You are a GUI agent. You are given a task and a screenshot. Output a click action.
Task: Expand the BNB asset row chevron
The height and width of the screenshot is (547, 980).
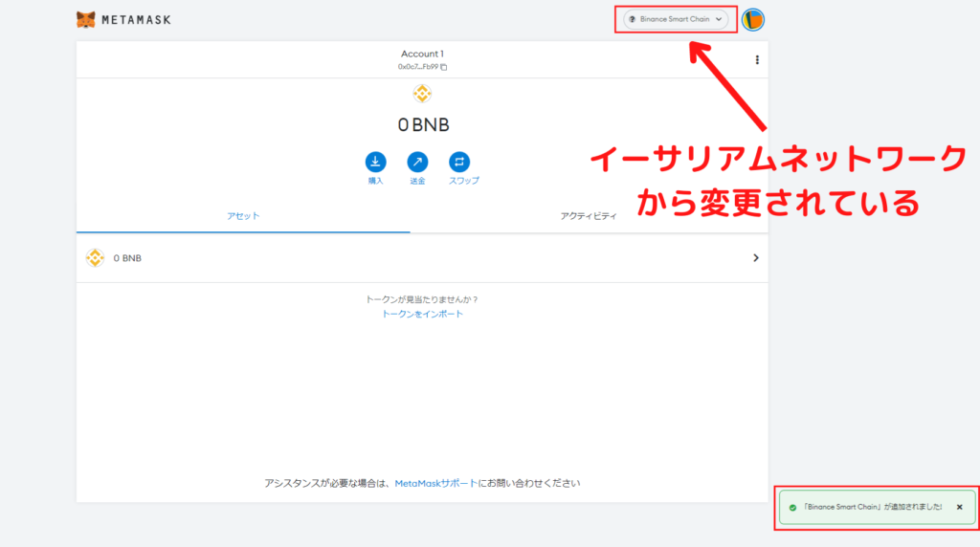(756, 258)
